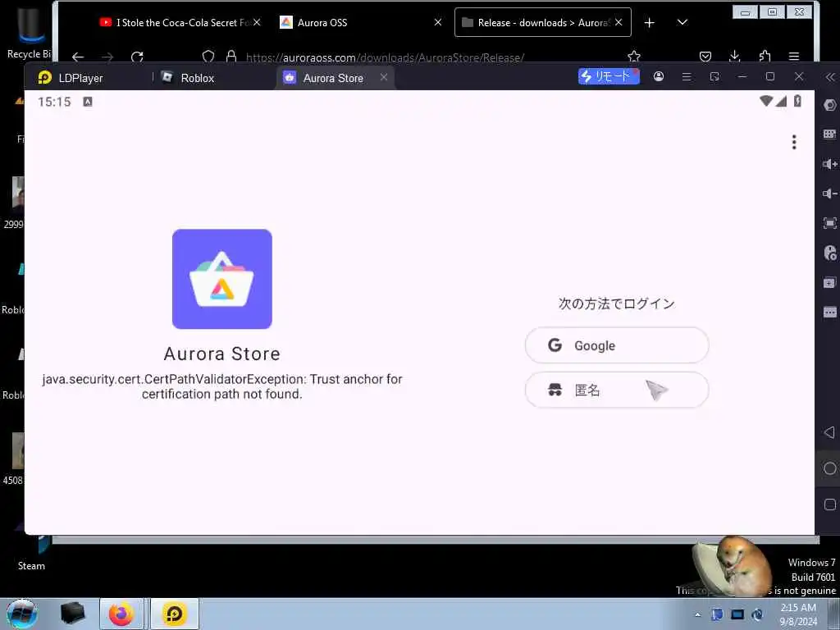This screenshot has height=630, width=840.
Task: Open Firefox application menu
Action: (794, 57)
